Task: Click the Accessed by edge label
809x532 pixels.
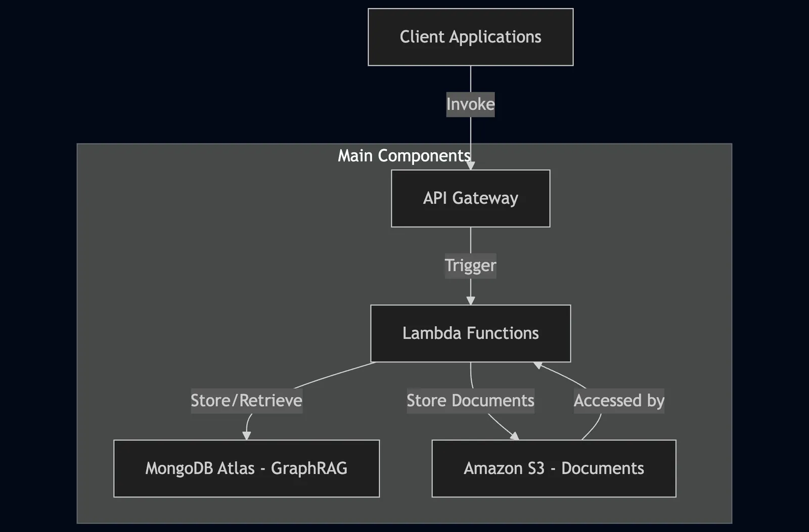Action: [x=619, y=401]
